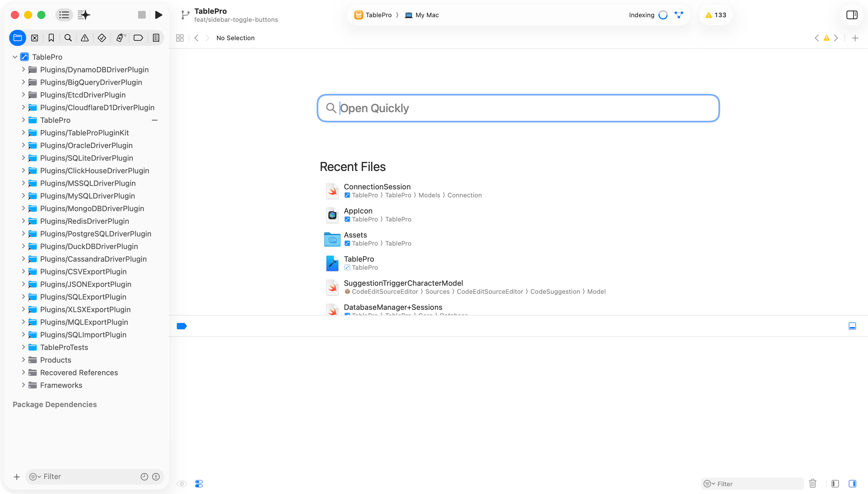Toggle the quick look eye icon
Viewport: 868px width, 494px height.
(x=182, y=483)
